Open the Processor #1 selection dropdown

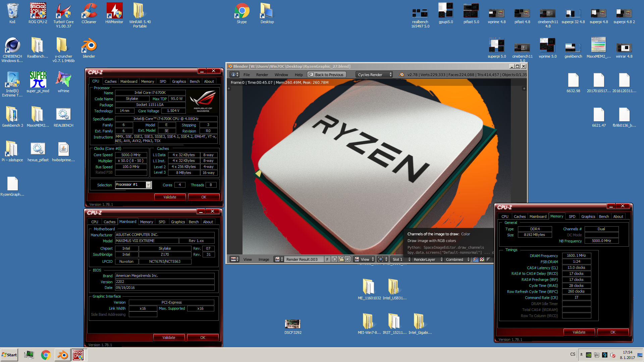pyautogui.click(x=148, y=185)
